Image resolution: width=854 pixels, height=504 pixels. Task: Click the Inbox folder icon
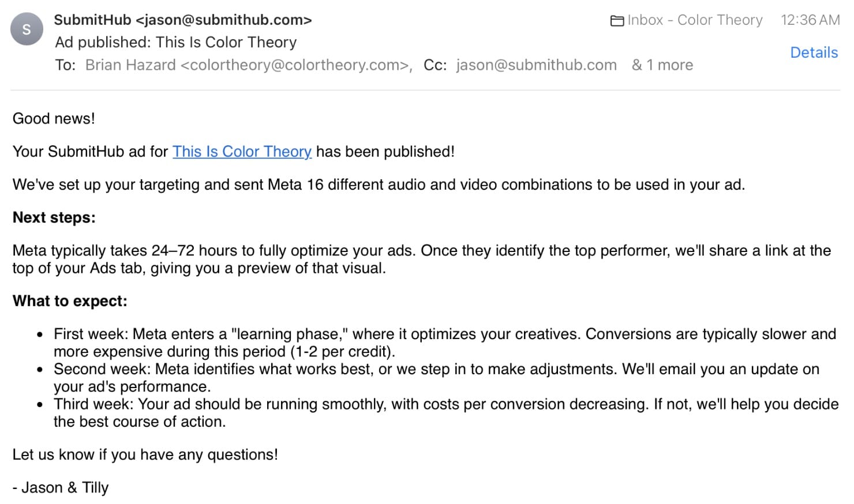617,21
